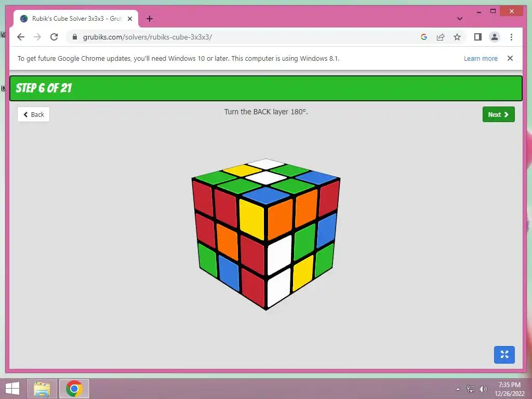532x399 pixels.
Task: Open a new tab with plus
Action: coord(150,19)
